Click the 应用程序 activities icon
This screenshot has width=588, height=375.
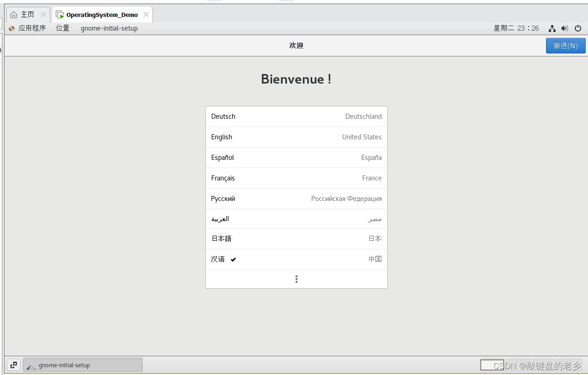click(12, 28)
